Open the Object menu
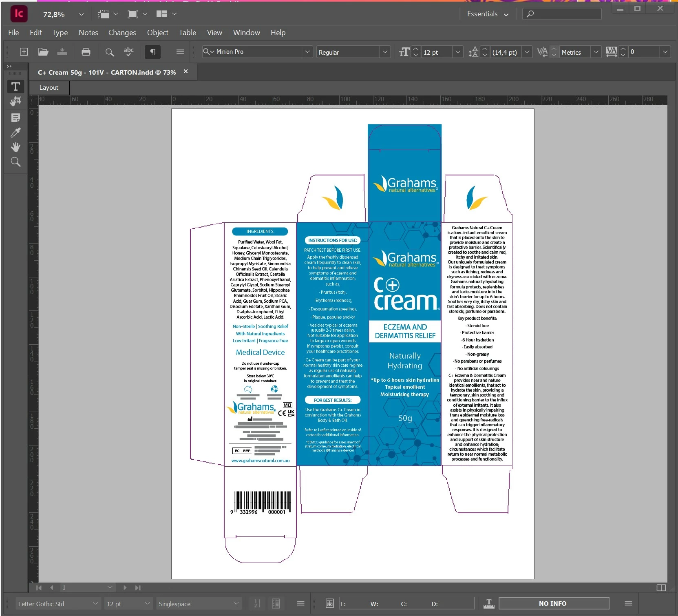678x616 pixels. coord(158,33)
